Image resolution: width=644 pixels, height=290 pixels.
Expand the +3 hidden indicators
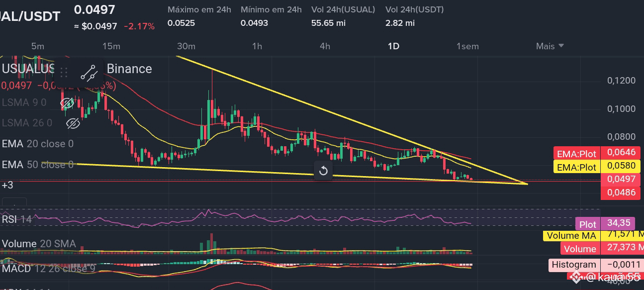point(7,185)
